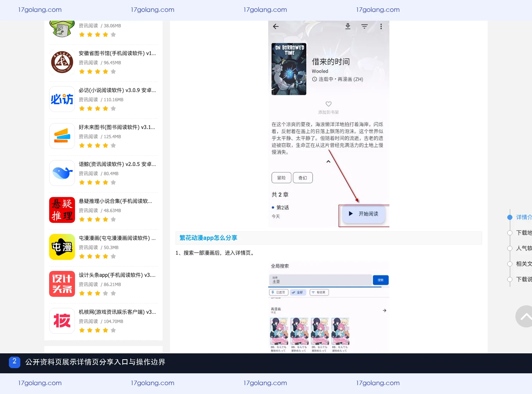Click the blue 搜索 button
This screenshot has height=394, width=532.
click(x=381, y=280)
